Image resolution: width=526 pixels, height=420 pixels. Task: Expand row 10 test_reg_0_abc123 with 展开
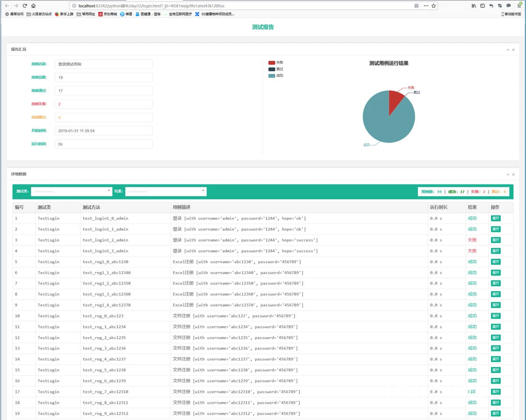click(496, 316)
